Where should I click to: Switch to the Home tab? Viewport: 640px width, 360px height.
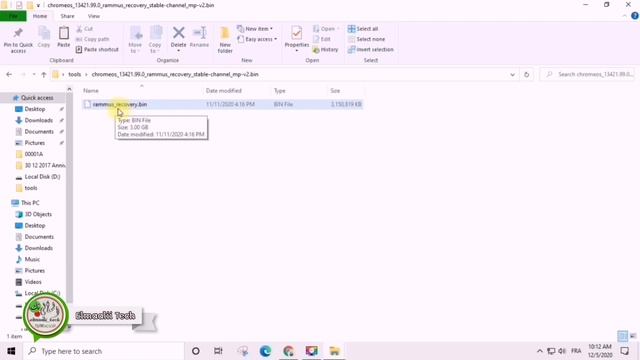click(40, 16)
